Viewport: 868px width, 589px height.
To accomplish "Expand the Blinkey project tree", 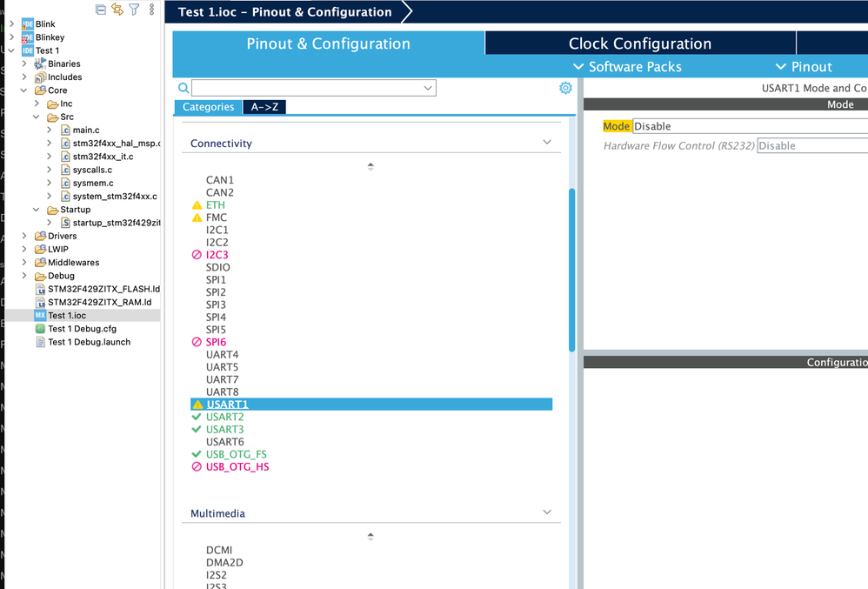I will (11, 37).
